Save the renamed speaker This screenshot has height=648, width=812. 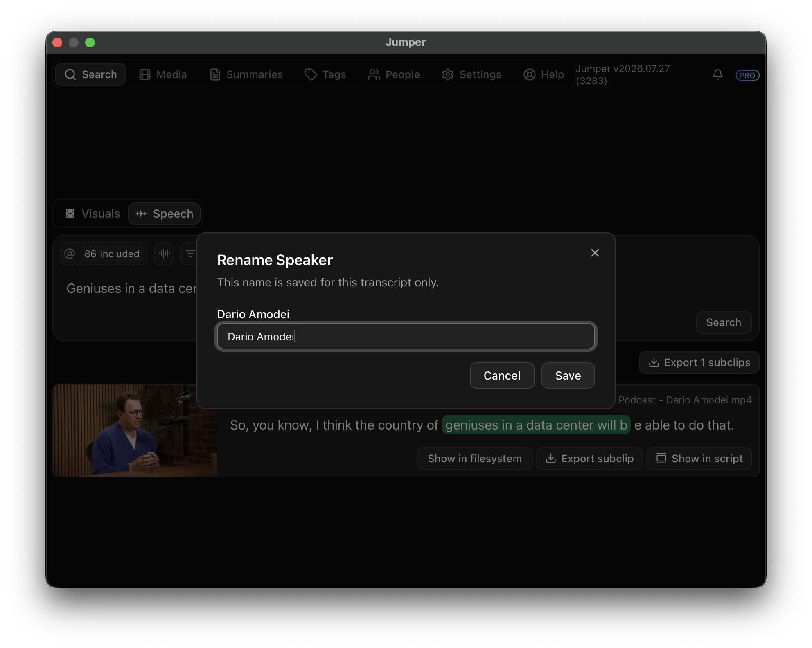click(568, 376)
